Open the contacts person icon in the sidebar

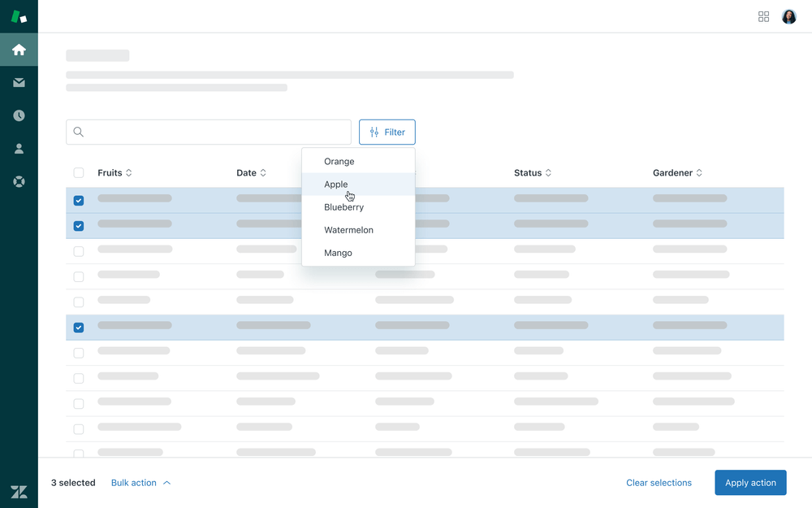tap(19, 148)
